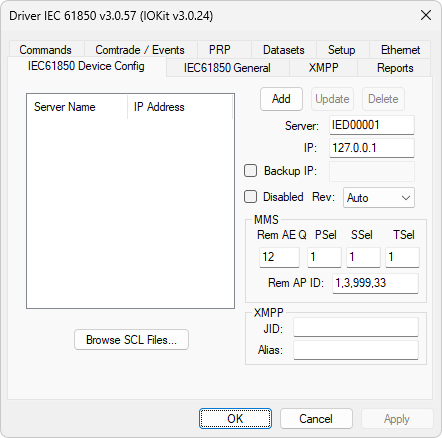This screenshot has height=438, width=442.
Task: Click the greyed-out Delete button
Action: click(383, 99)
